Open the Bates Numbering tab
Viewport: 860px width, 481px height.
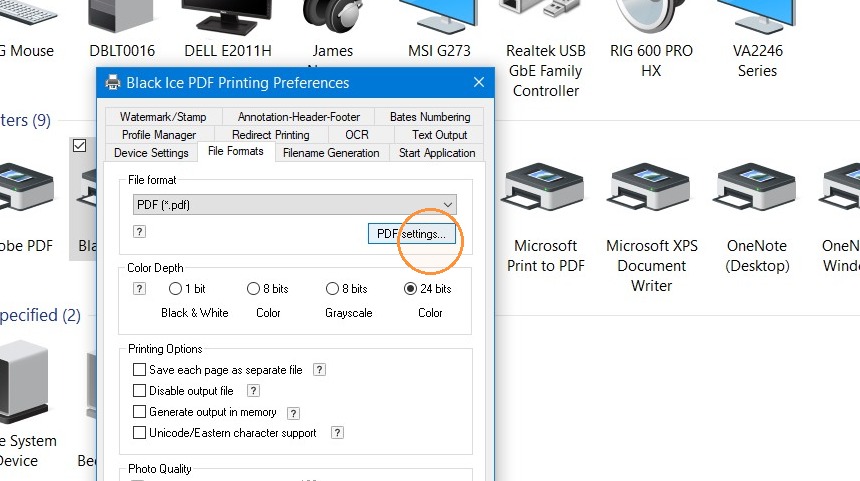(x=430, y=117)
